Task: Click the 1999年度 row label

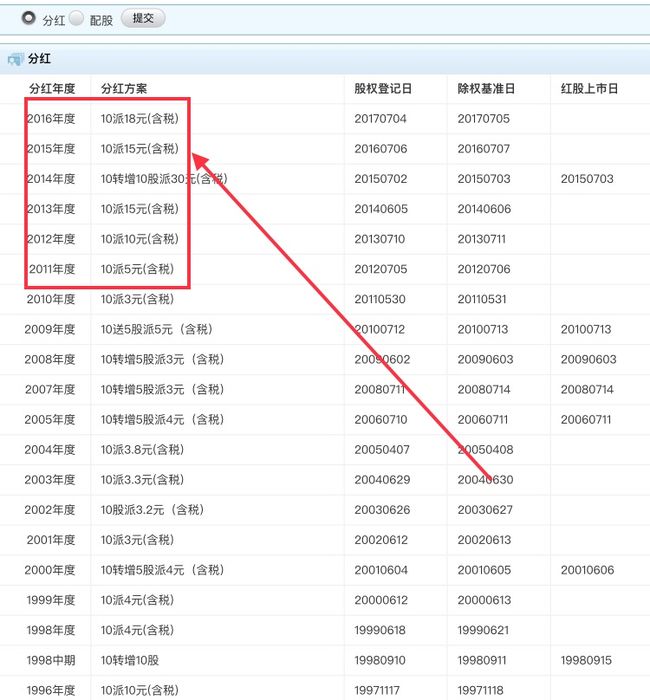Action: click(x=51, y=600)
